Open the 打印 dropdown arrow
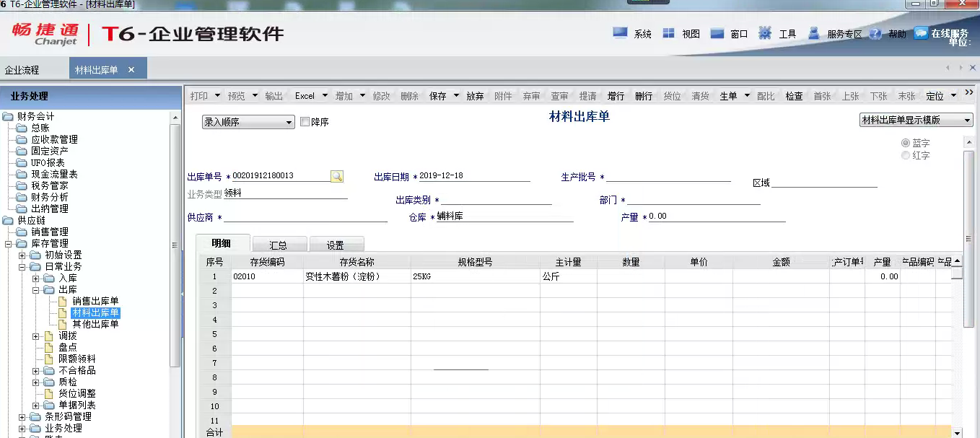980x438 pixels. [217, 96]
